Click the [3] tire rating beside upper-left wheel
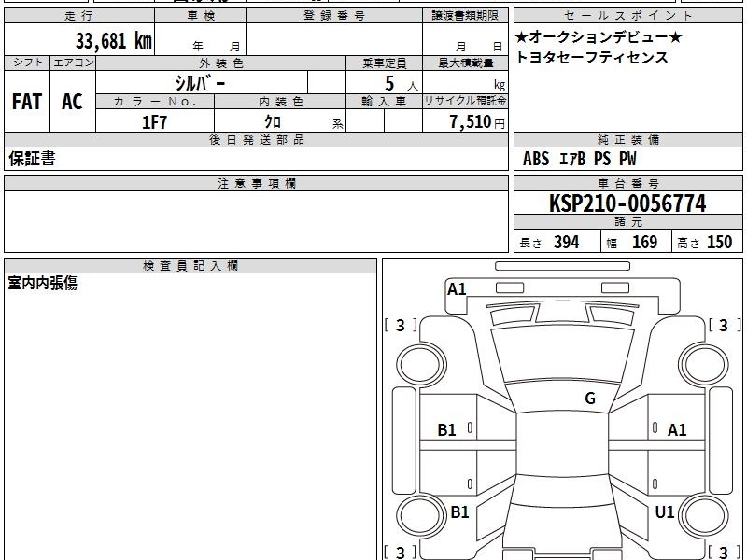Image resolution: width=747 pixels, height=560 pixels. pos(401,325)
